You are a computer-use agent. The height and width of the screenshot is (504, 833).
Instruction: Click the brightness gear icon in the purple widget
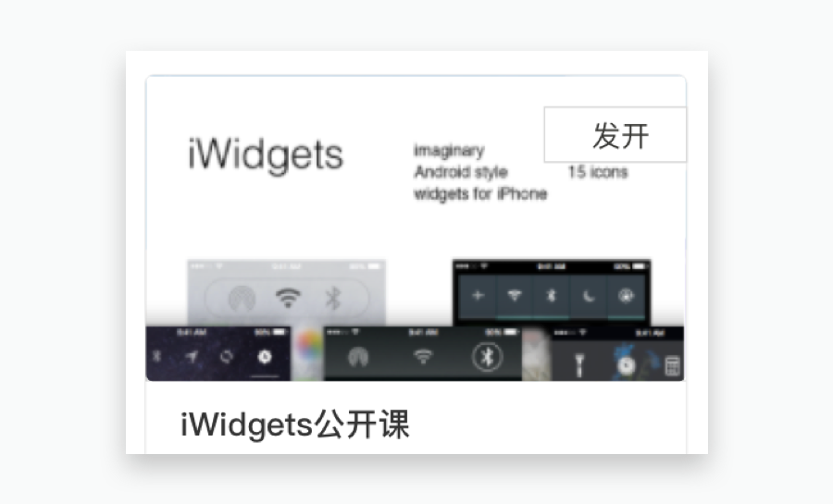coord(265,357)
